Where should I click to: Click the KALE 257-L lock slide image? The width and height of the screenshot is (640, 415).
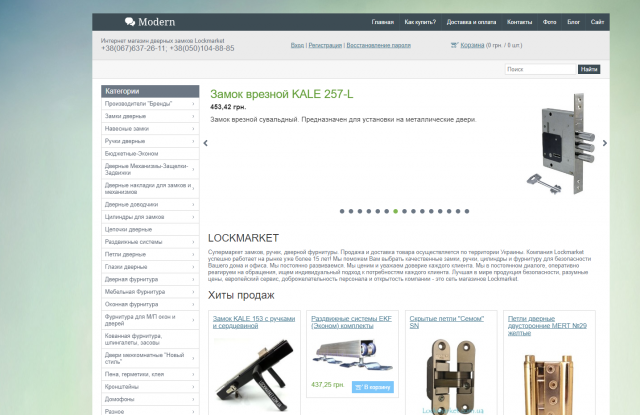pos(563,144)
